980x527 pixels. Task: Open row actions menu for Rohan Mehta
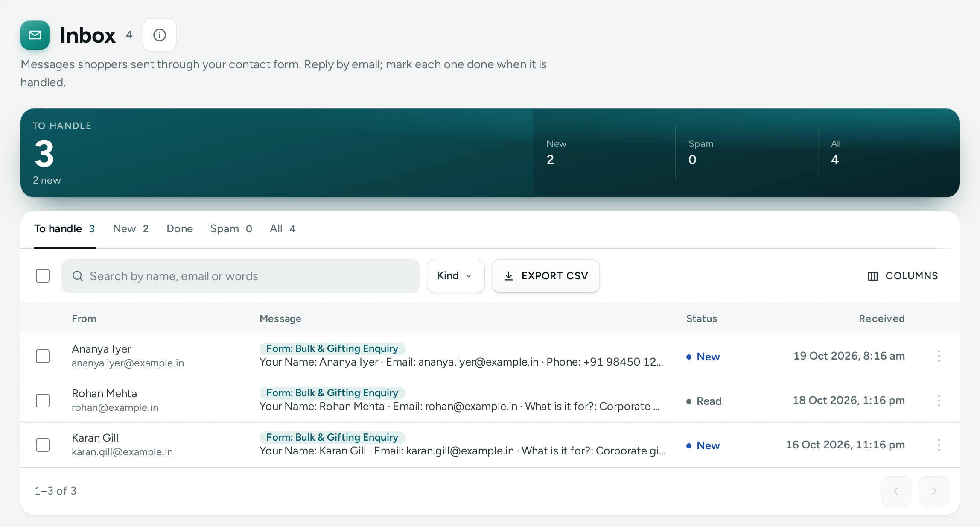tap(939, 401)
